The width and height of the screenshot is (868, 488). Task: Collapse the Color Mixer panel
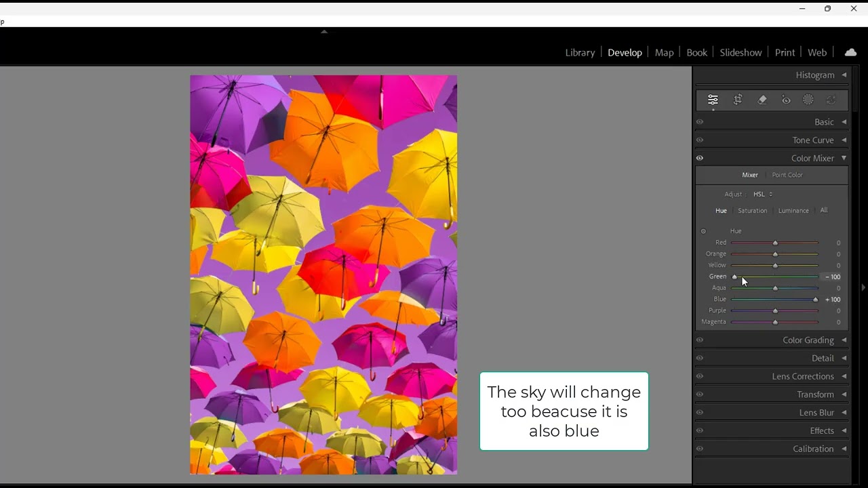(x=844, y=158)
